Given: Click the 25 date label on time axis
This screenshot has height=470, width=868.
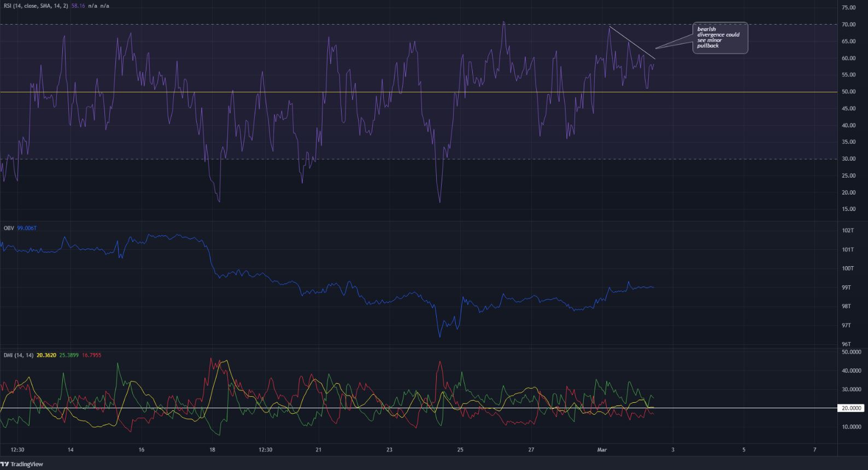Looking at the screenshot, I should pyautogui.click(x=460, y=450).
